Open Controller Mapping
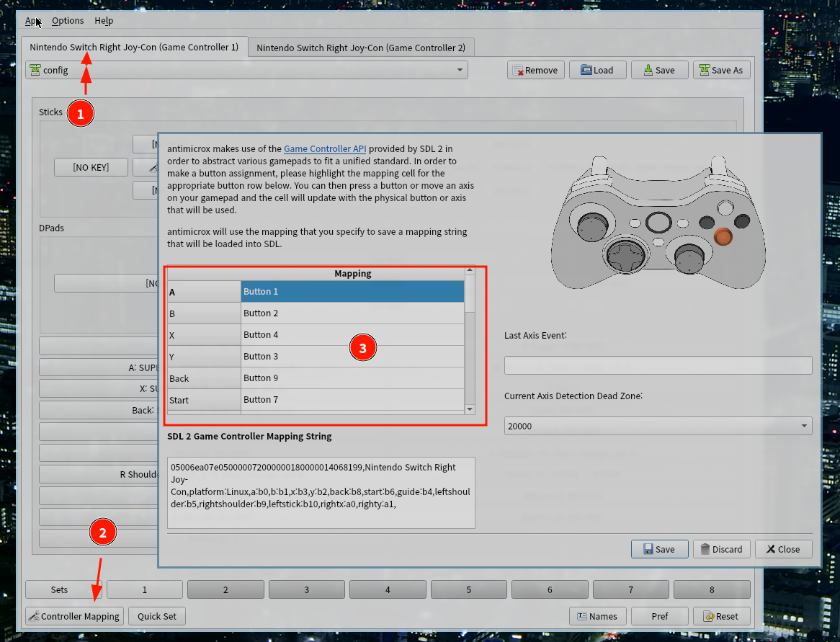The width and height of the screenshot is (840, 642). click(74, 616)
